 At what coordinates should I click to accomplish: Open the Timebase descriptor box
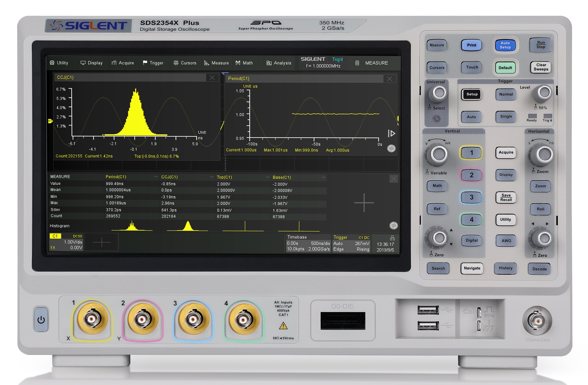coord(308,243)
